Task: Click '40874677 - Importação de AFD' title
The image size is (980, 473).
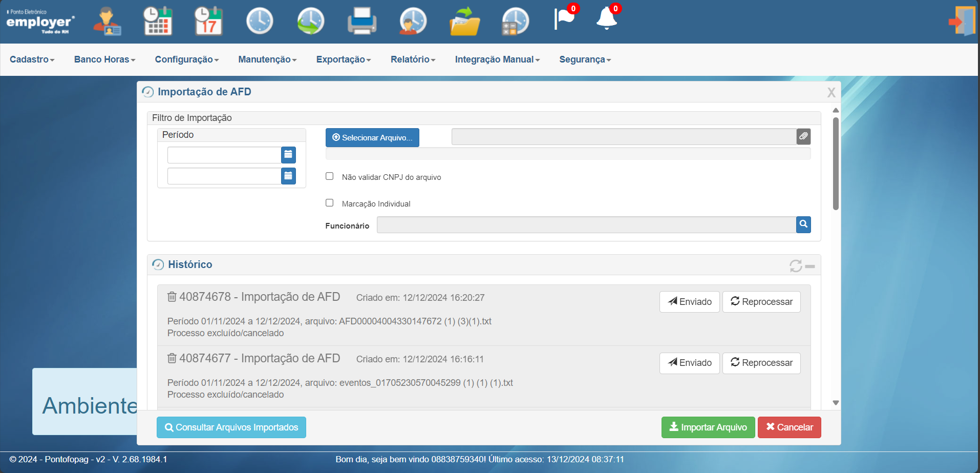Action: pos(260,358)
